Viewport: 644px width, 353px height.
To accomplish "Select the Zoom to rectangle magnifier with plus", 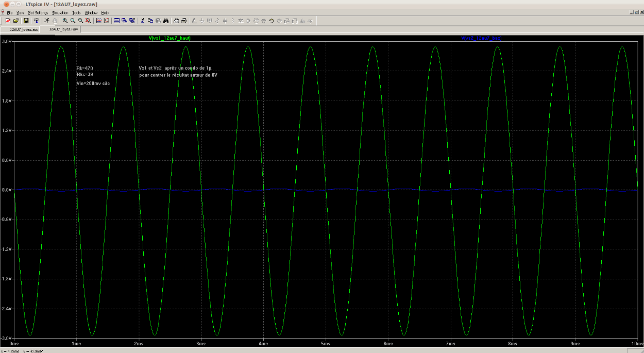I will pos(65,21).
